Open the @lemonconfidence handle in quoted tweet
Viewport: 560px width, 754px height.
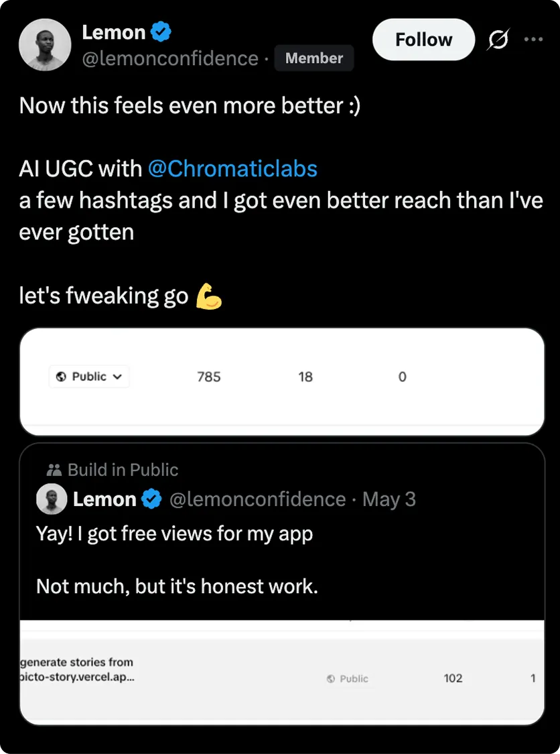click(258, 499)
